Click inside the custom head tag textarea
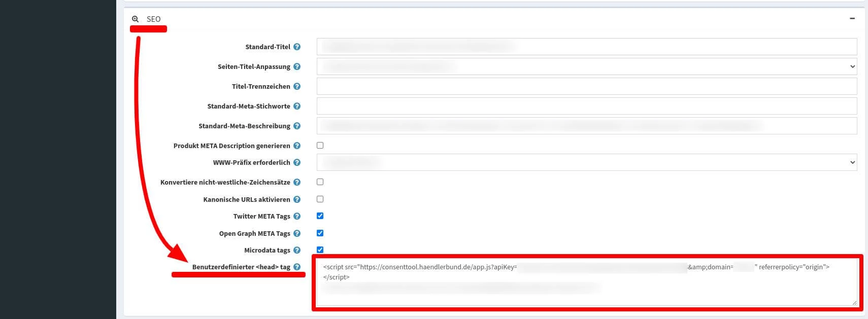Viewport: 868px width, 319px height. (586, 294)
